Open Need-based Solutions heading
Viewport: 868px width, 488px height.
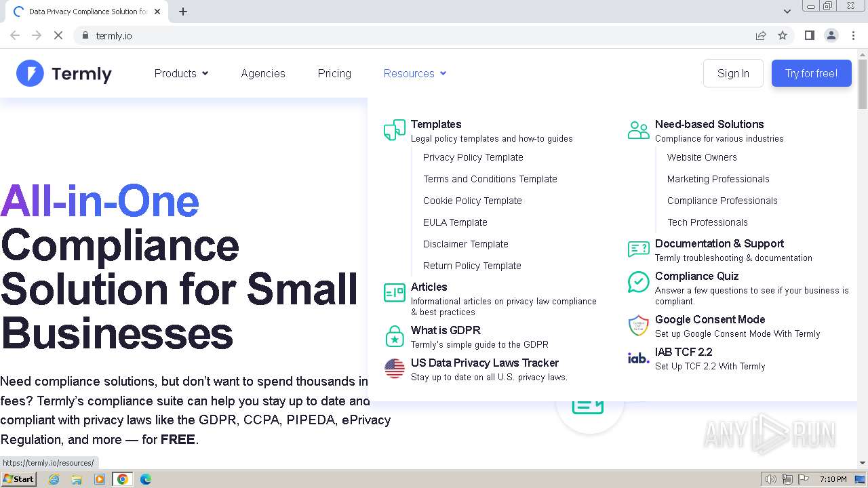(x=709, y=124)
